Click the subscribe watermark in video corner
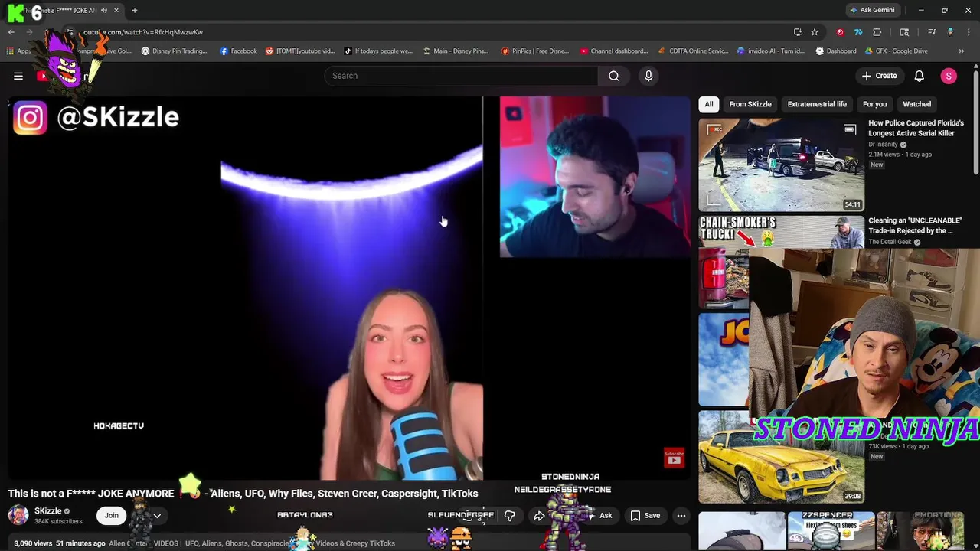The height and width of the screenshot is (551, 980). click(674, 458)
